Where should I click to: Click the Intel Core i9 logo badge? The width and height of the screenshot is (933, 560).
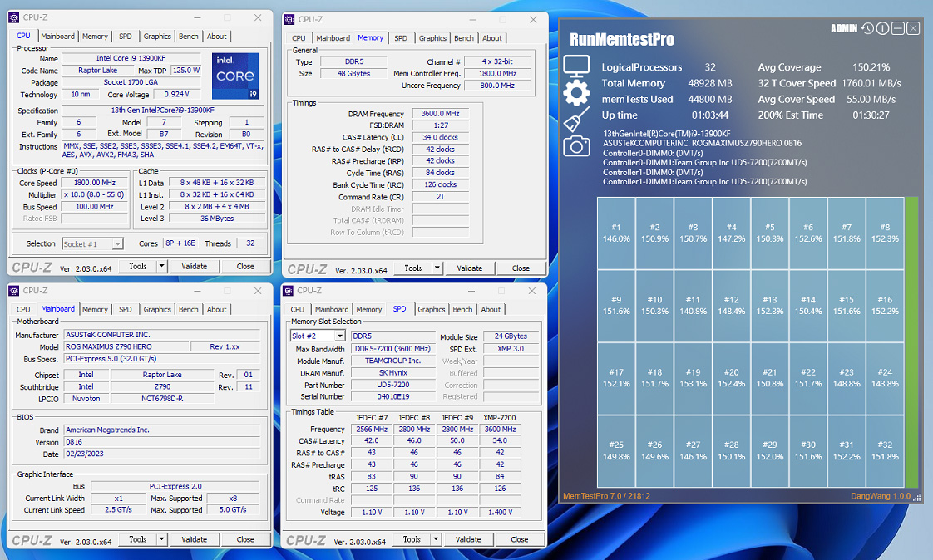(x=235, y=76)
